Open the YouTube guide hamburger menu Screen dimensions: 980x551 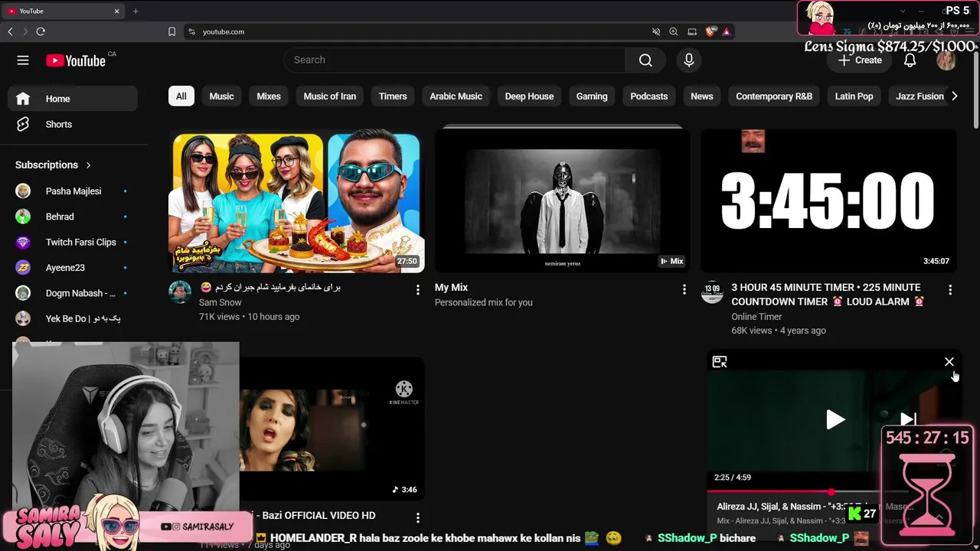pyautogui.click(x=23, y=60)
